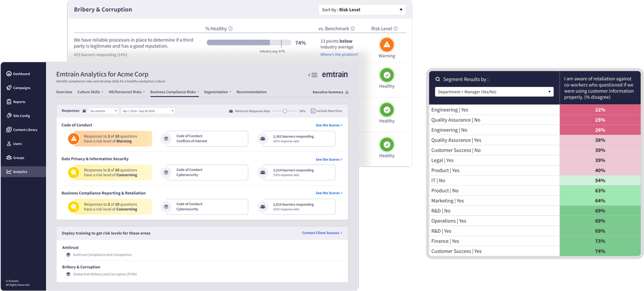Click the people icon beside Minimum Response Rate
Image resolution: width=644 pixels, height=291 pixels.
pos(231,111)
